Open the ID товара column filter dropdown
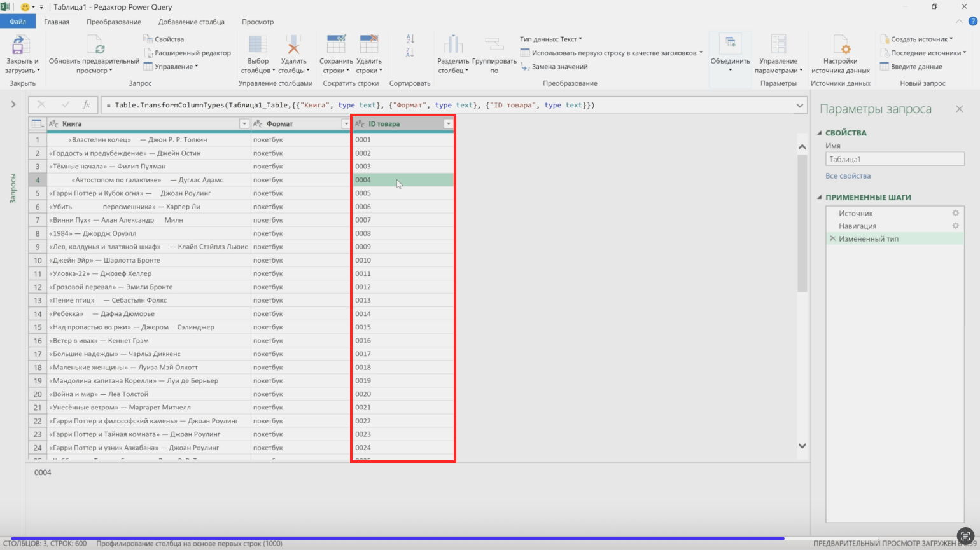The height and width of the screenshot is (550, 980). click(x=448, y=124)
